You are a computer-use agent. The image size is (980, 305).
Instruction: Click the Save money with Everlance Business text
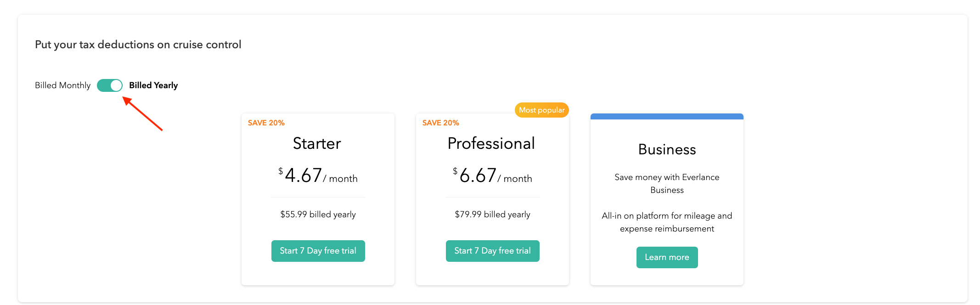point(667,184)
